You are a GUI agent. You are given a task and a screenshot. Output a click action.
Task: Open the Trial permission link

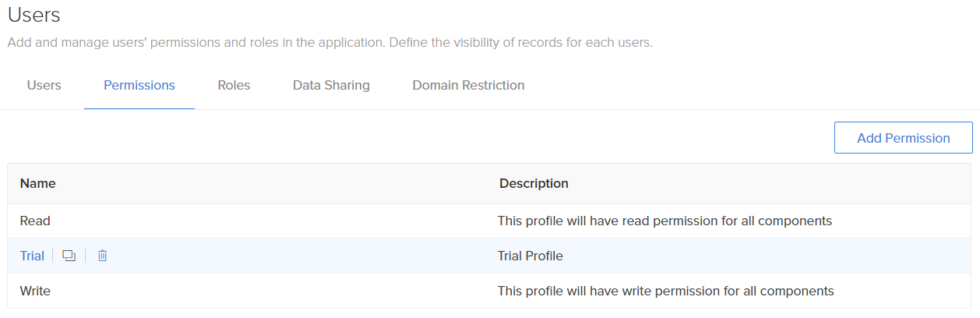tap(32, 256)
